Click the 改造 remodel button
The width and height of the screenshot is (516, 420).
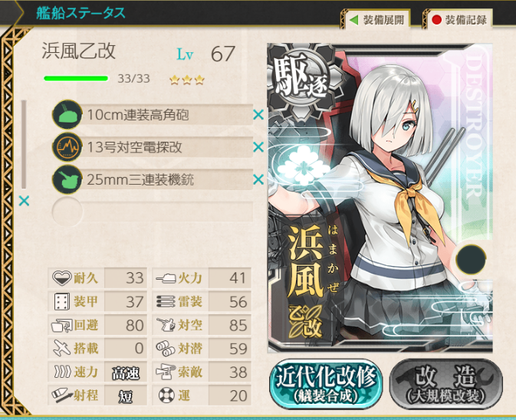tap(446, 384)
